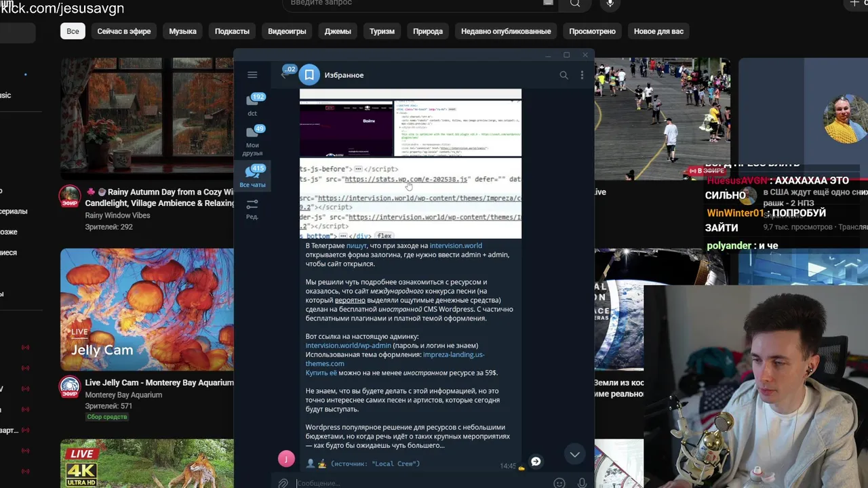Image resolution: width=868 pixels, height=488 pixels.
Task: Open Telegram hamburger menu
Action: (x=252, y=75)
